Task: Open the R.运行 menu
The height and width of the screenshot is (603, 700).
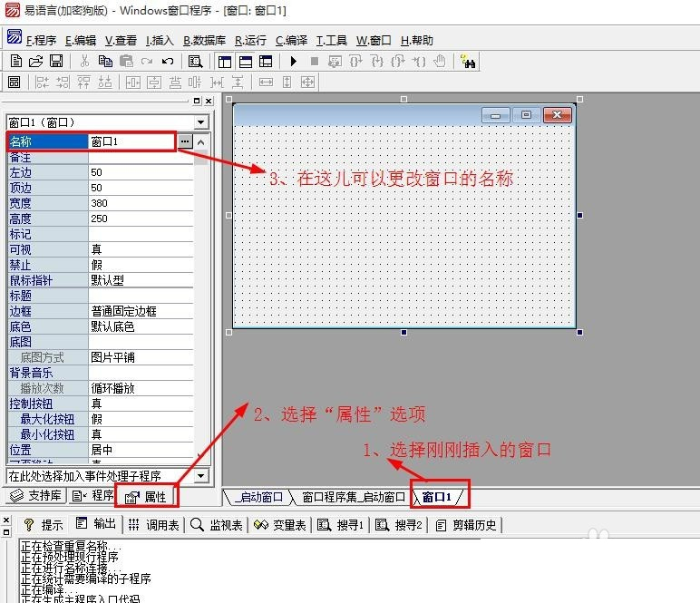Action: coord(250,41)
